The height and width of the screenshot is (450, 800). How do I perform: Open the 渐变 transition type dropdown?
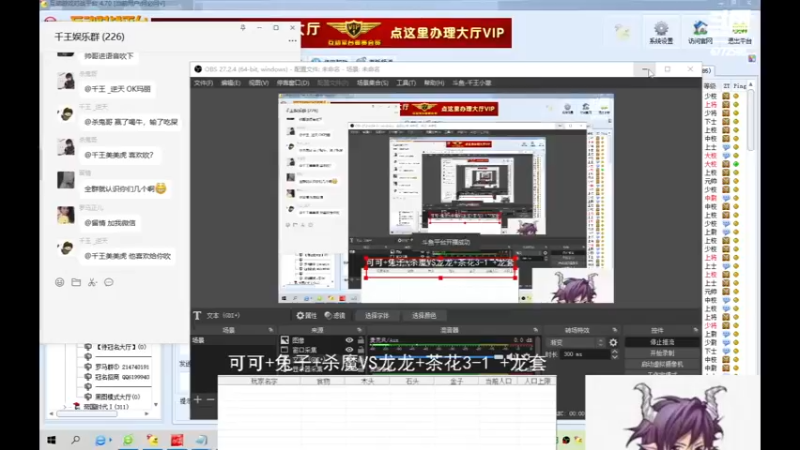click(576, 342)
